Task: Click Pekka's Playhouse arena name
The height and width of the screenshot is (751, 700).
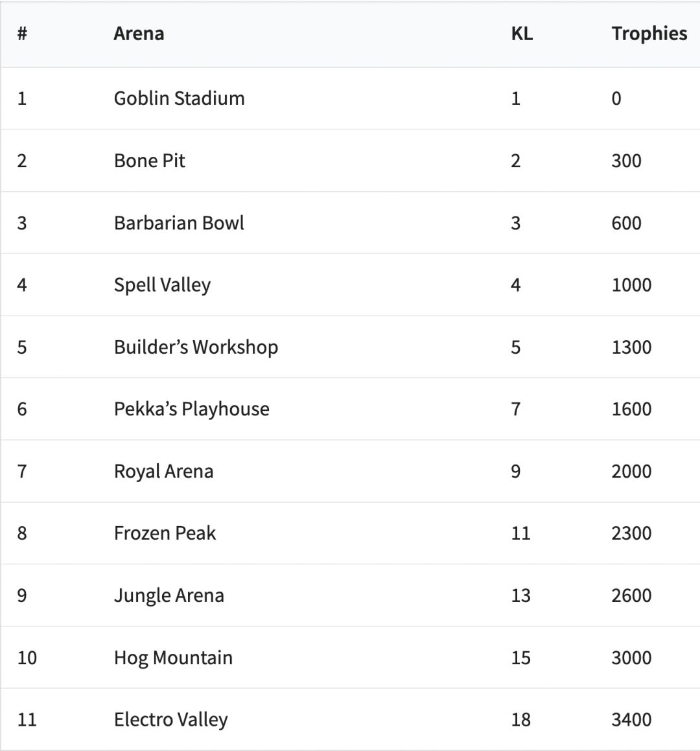Action: click(191, 409)
